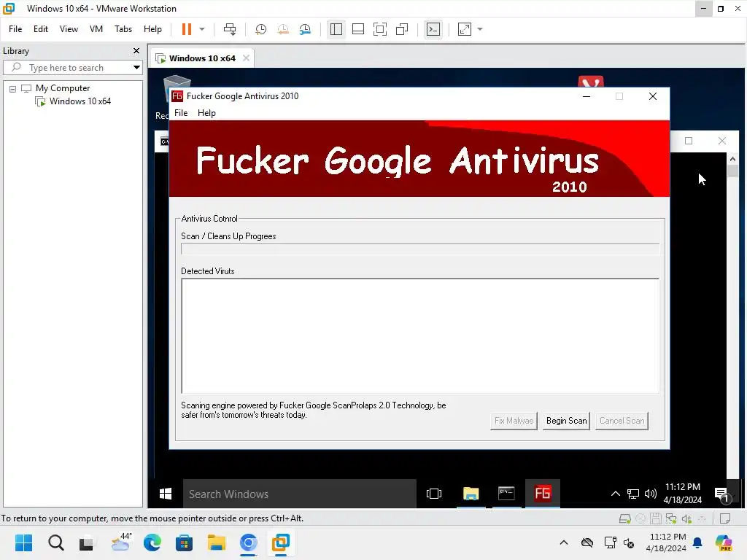Click the host notification bell icon
Viewport: 747px width, 560px height.
[x=697, y=542]
